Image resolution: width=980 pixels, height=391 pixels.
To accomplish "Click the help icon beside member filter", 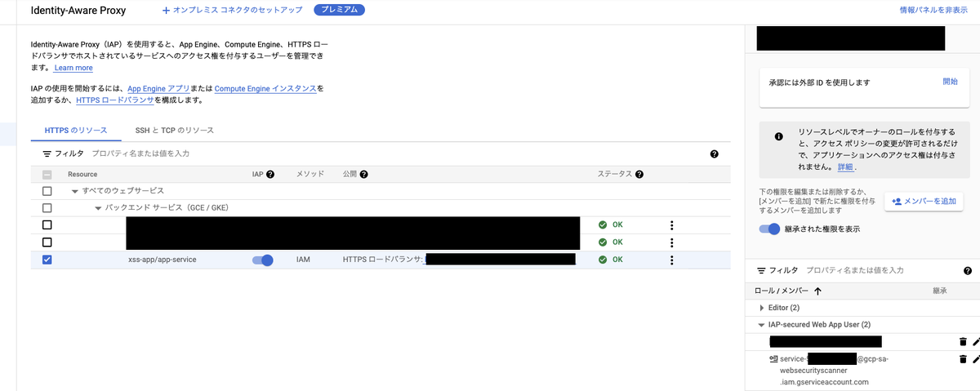I will click(968, 270).
